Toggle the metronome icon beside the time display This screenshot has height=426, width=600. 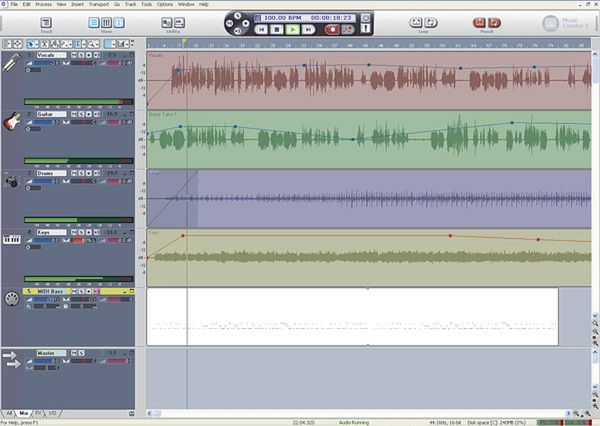[366, 18]
